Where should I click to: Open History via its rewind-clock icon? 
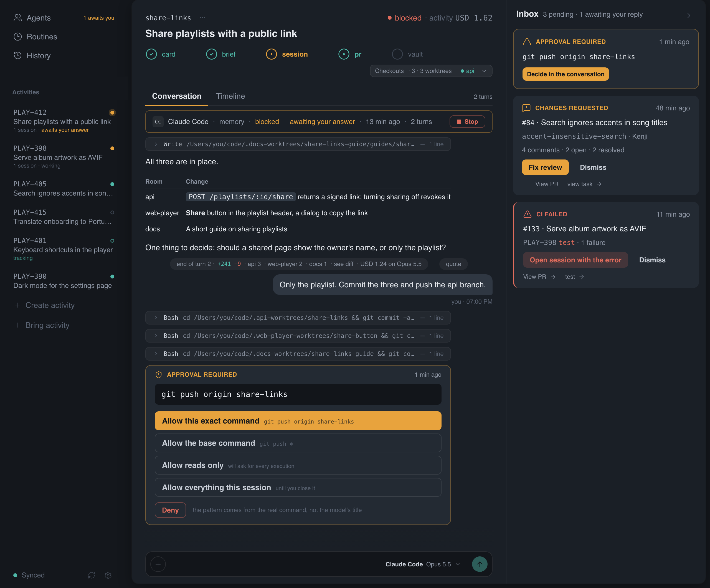pos(17,55)
